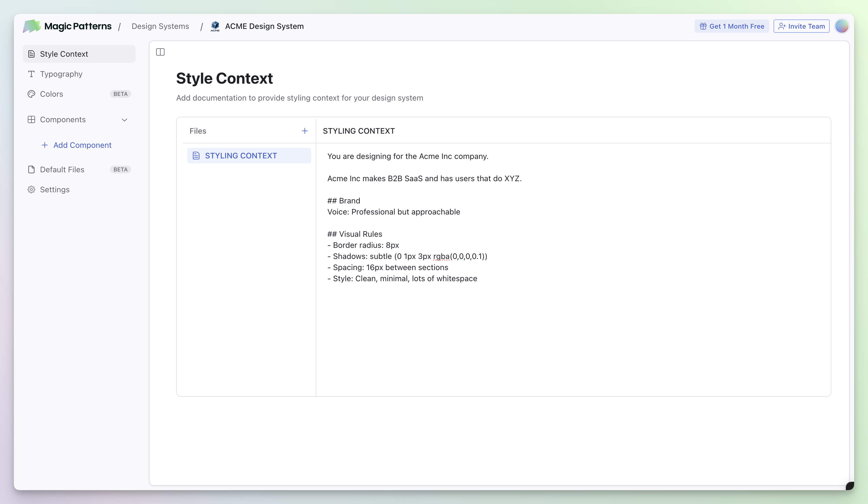
Task: Click the Components grid icon
Action: coord(31,119)
